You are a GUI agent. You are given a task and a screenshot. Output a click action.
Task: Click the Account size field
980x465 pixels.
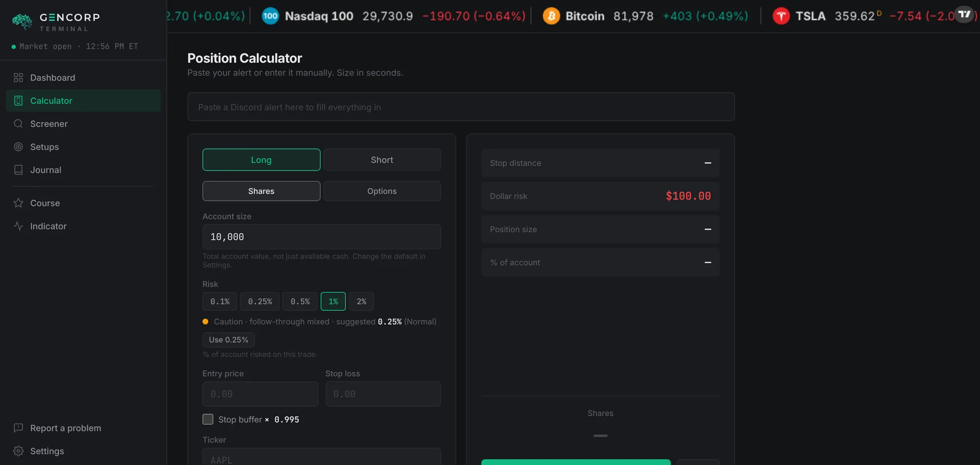[x=321, y=237]
